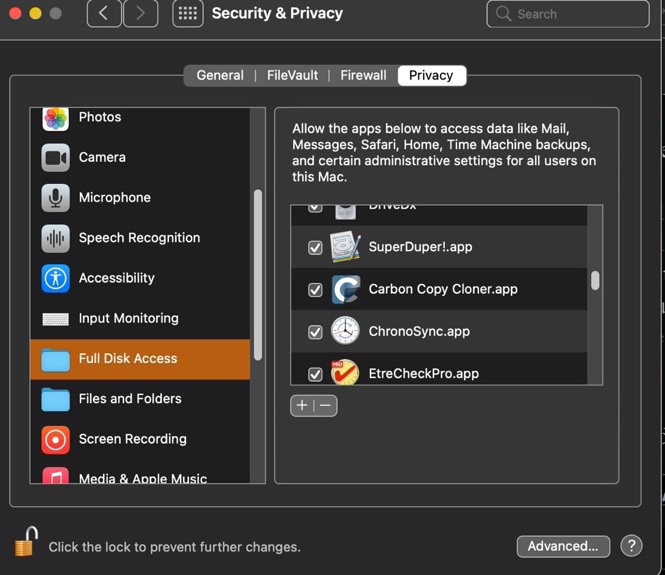Click the SuperDuper! app icon
The image size is (665, 575).
pos(346,247)
